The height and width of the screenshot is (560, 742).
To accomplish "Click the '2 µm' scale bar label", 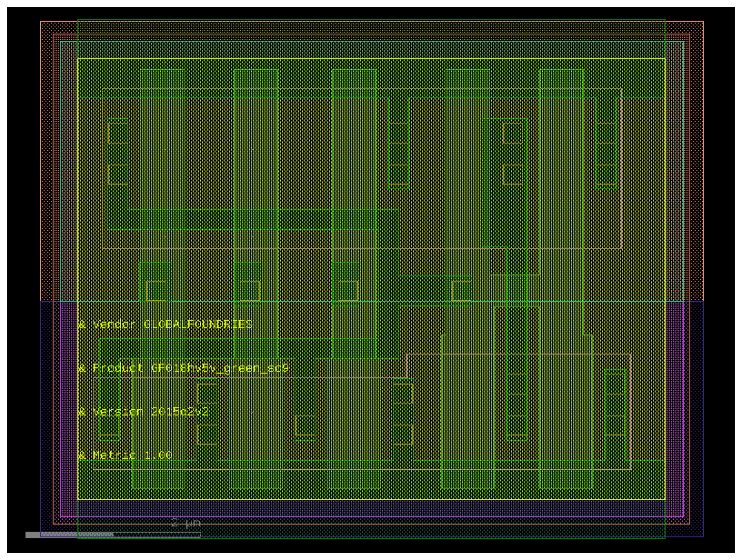I will [x=186, y=523].
